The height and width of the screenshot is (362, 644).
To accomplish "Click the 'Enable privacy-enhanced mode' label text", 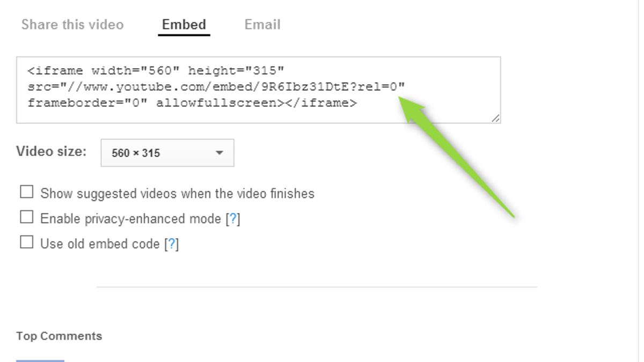I will [130, 219].
